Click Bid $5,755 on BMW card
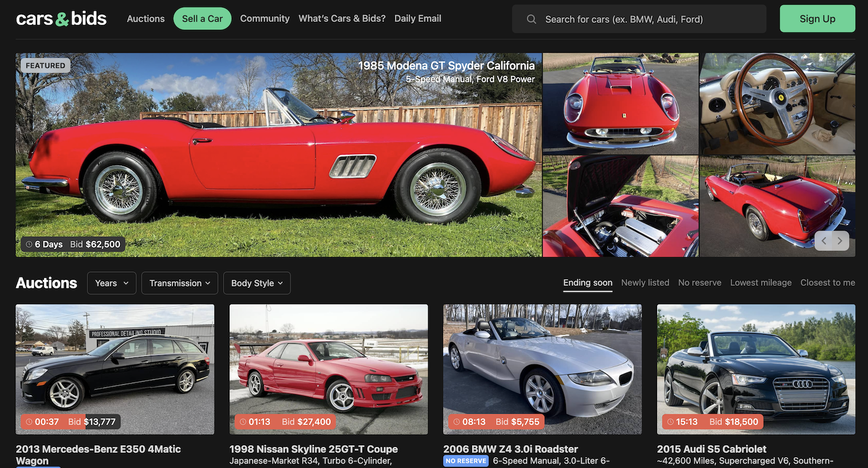This screenshot has width=868, height=468. point(518,422)
